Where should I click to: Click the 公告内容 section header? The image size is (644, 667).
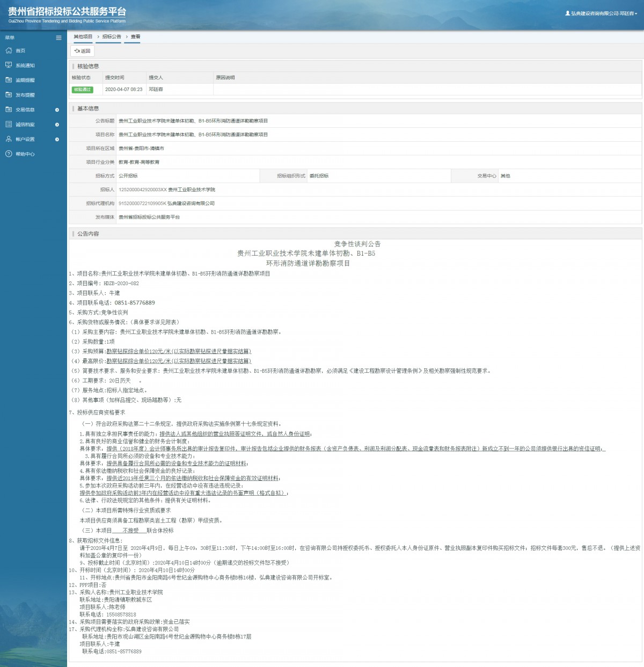coord(88,234)
